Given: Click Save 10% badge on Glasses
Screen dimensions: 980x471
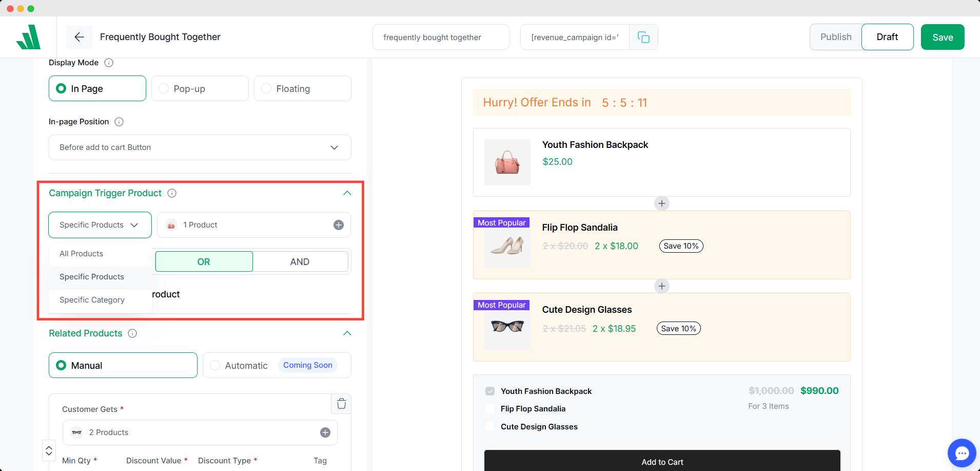Looking at the screenshot, I should [679, 329].
